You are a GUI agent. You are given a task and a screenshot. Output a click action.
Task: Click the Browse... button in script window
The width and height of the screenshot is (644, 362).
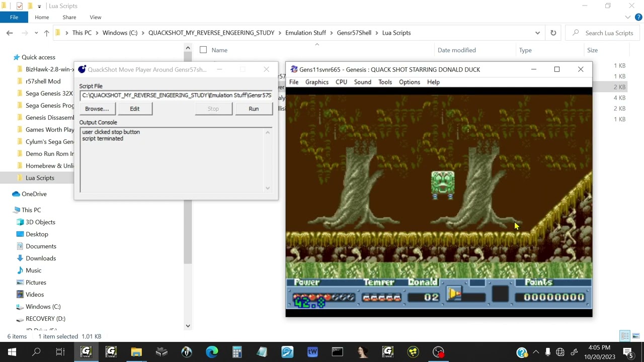(x=97, y=109)
